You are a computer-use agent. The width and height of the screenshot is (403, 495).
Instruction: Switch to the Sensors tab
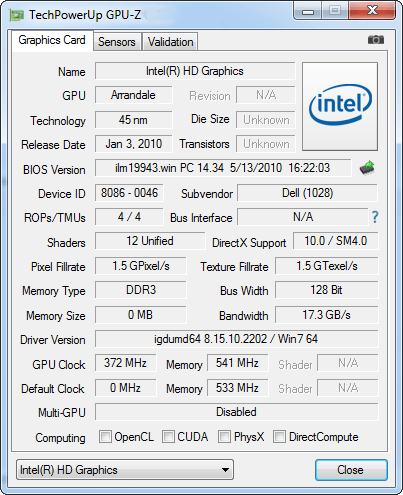point(117,42)
